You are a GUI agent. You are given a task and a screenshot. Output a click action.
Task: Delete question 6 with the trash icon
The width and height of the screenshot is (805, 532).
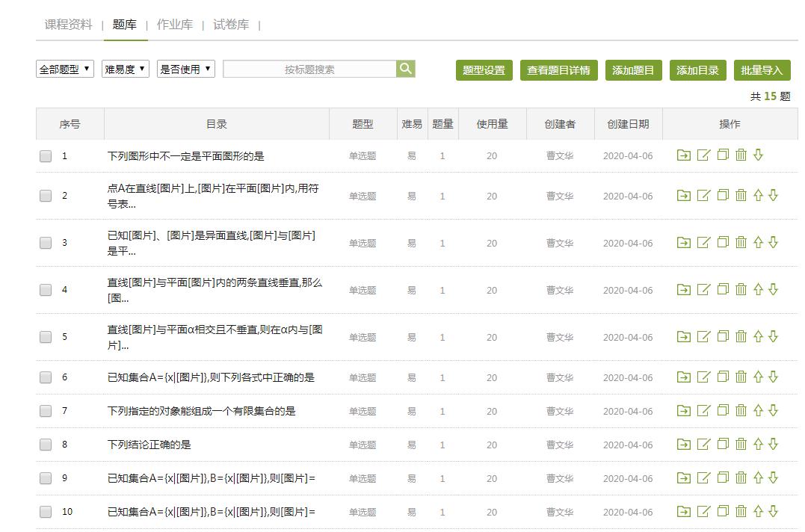click(741, 377)
